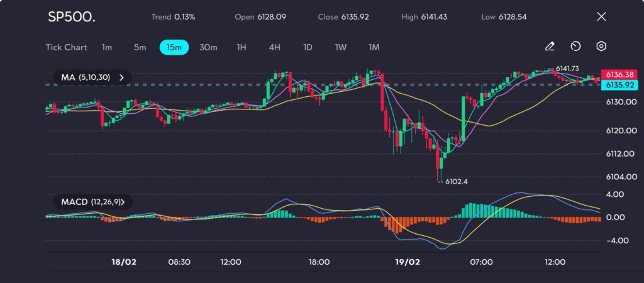Click the 6102.4 low price marker

(x=455, y=182)
